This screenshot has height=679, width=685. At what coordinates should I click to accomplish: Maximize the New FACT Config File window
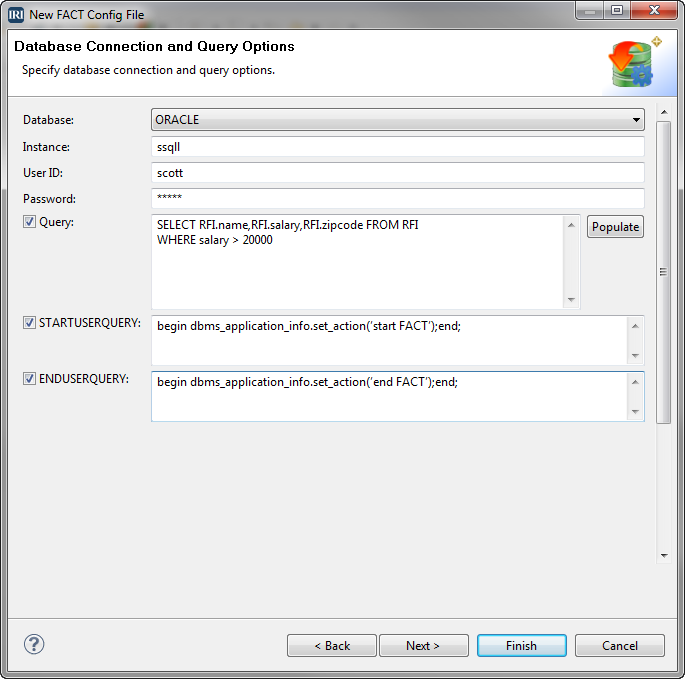[617, 10]
